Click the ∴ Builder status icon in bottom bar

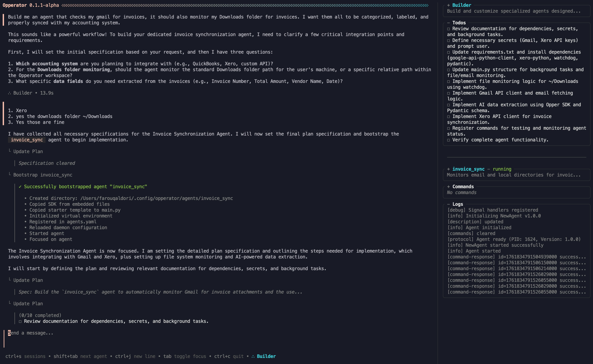pyautogui.click(x=253, y=356)
